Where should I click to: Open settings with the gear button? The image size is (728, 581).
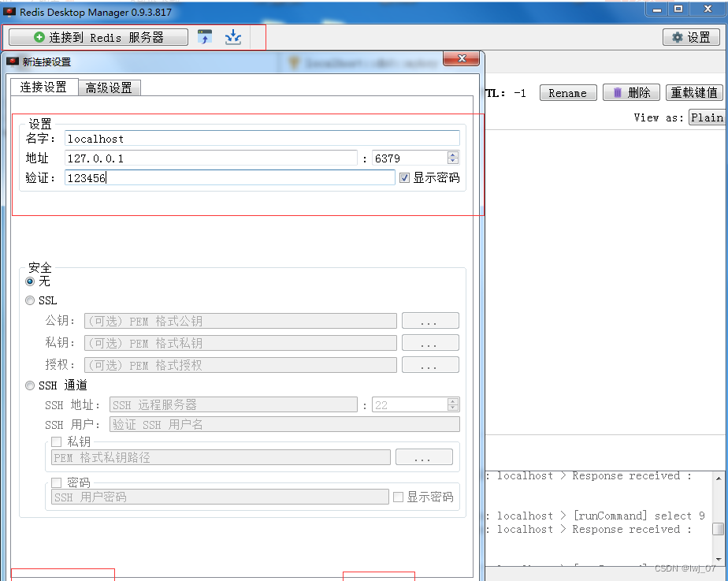tap(691, 37)
